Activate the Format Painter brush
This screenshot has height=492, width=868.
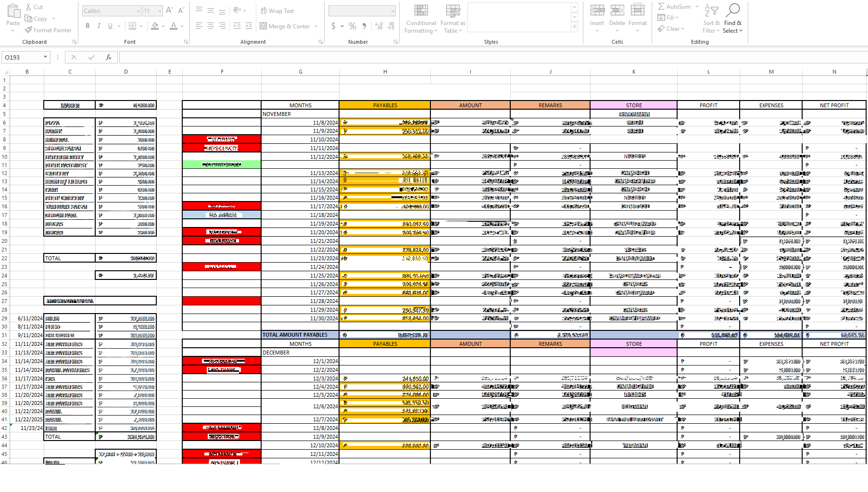pos(28,30)
